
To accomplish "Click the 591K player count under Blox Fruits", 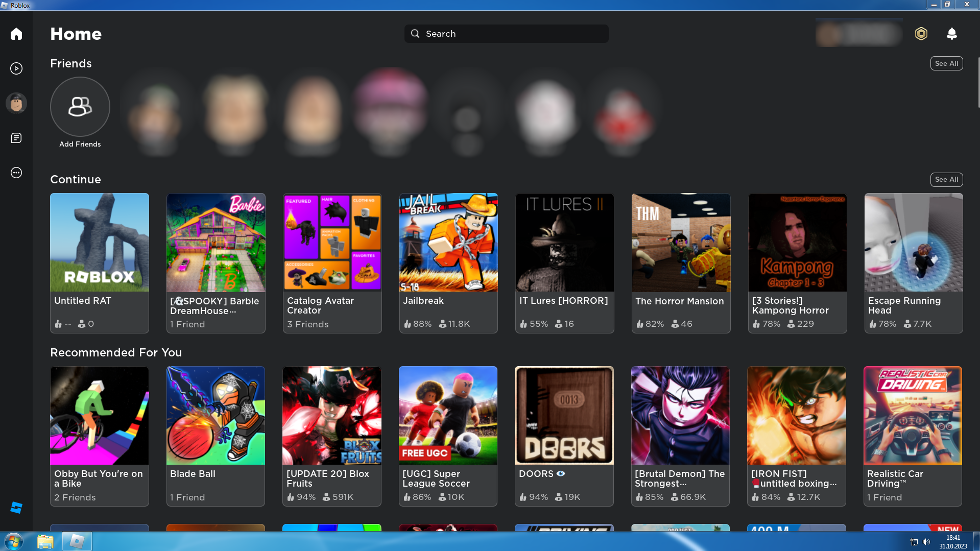I will (338, 497).
